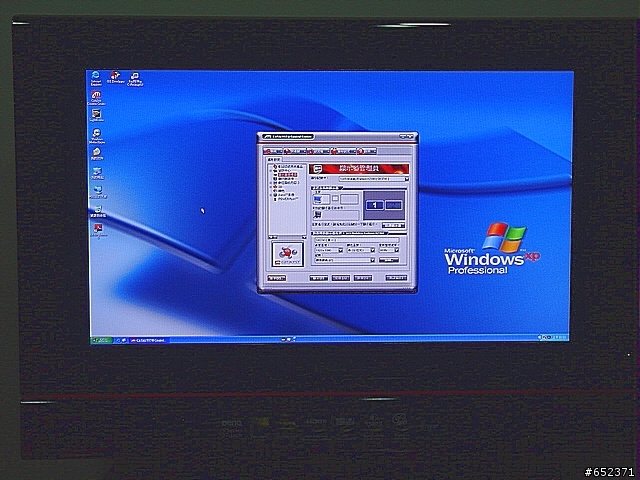Click the Defaults button in Catalyst dialog

point(396,278)
